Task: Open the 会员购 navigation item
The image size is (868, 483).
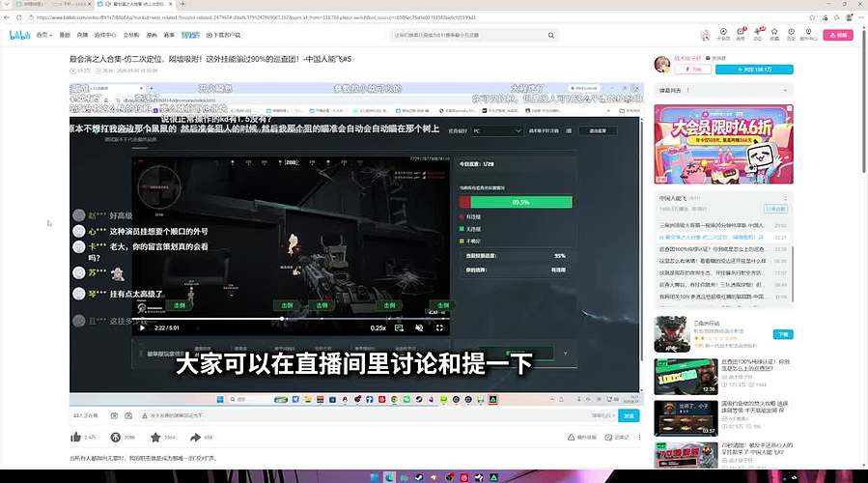Action: point(131,35)
